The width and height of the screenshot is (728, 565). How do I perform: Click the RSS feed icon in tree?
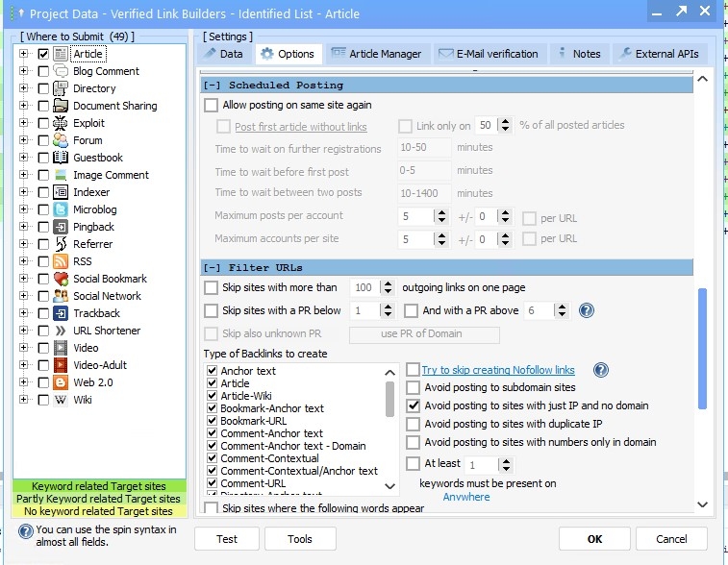tap(61, 261)
